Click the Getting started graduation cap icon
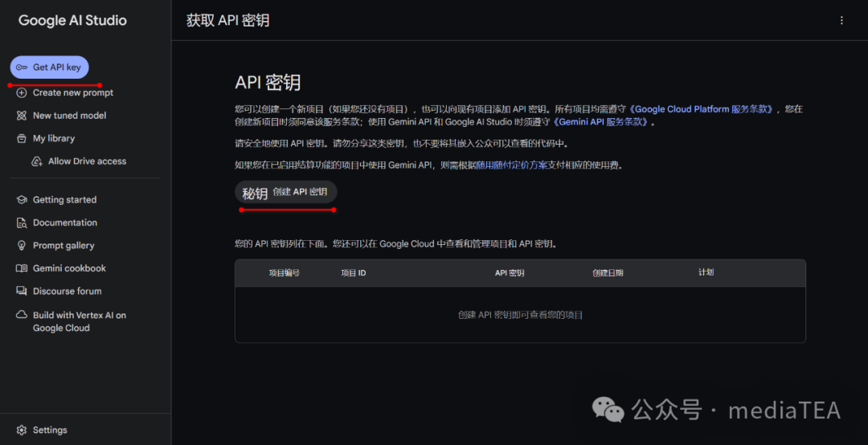The height and width of the screenshot is (445, 868). click(x=22, y=200)
